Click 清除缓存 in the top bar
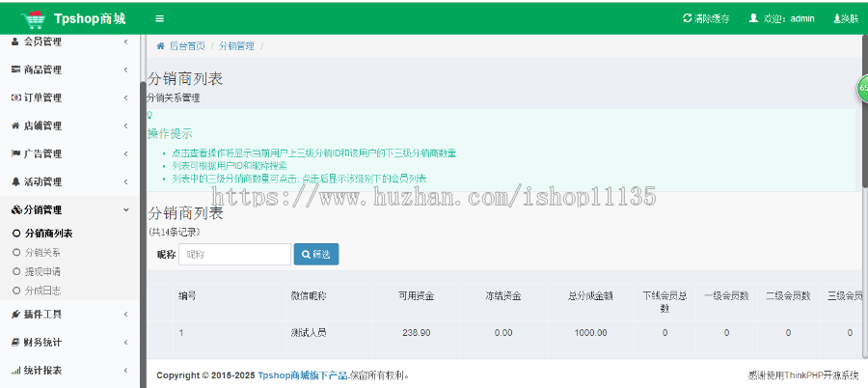868x388 pixels. 712,18
